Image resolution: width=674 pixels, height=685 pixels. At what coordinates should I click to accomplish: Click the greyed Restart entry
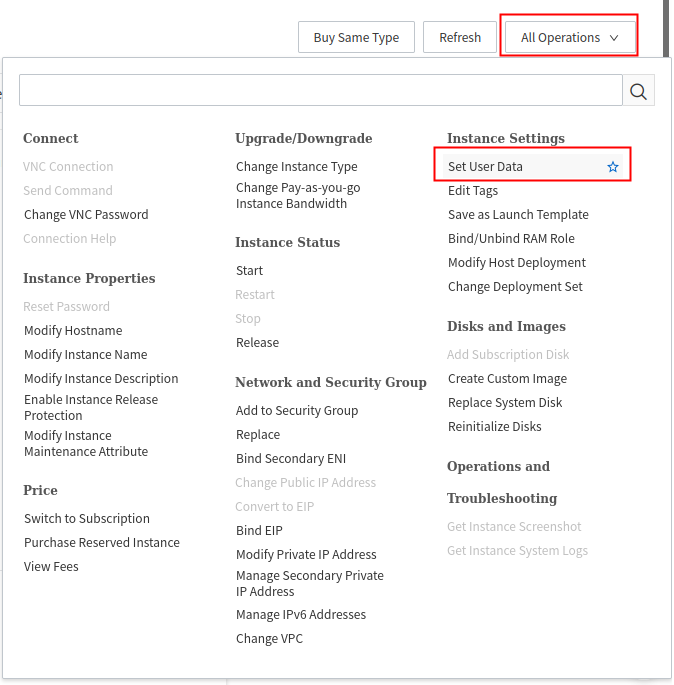tap(255, 294)
